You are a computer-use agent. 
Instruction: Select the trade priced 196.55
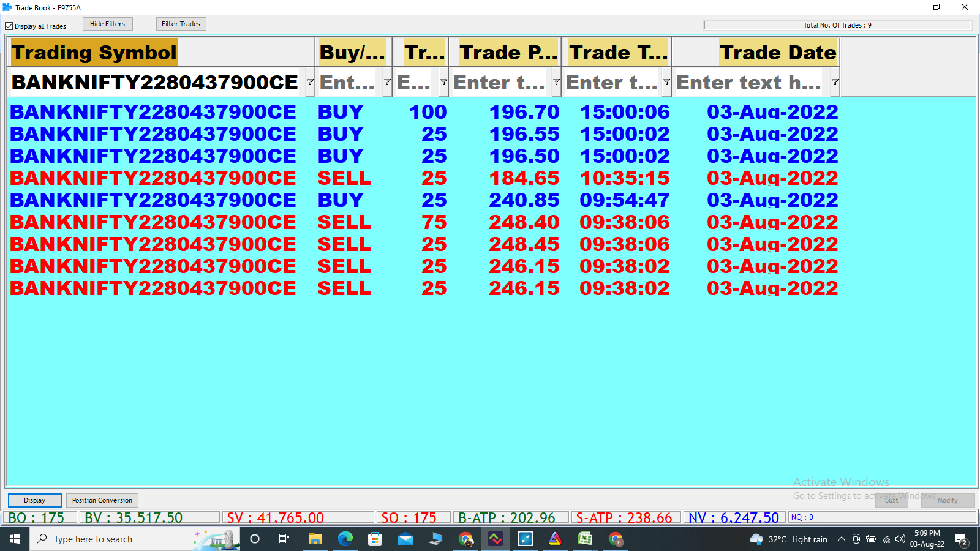(424, 134)
